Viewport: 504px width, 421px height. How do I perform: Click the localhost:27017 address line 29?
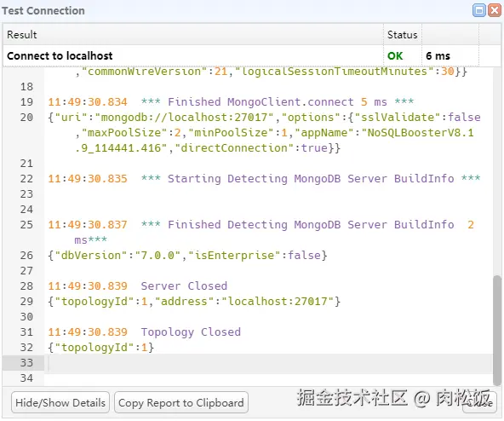[x=194, y=302]
